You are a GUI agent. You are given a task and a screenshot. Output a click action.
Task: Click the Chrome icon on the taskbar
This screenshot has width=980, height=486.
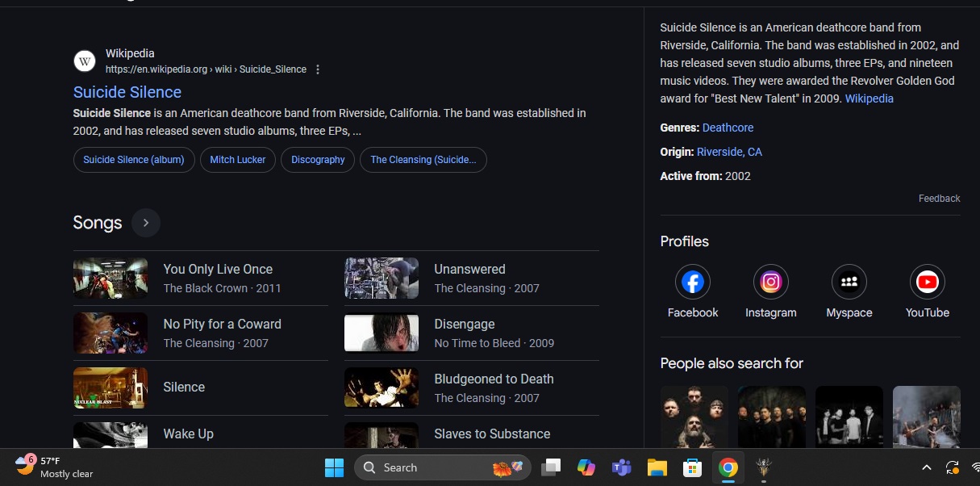[x=728, y=467]
